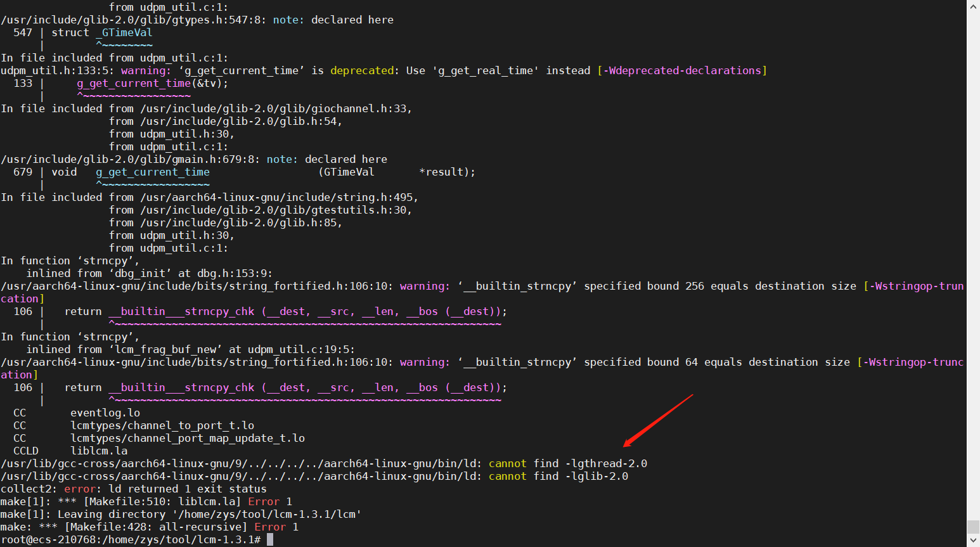Click 'lcmtypes/channel_port_map_update_t.lo' line

tap(159, 438)
